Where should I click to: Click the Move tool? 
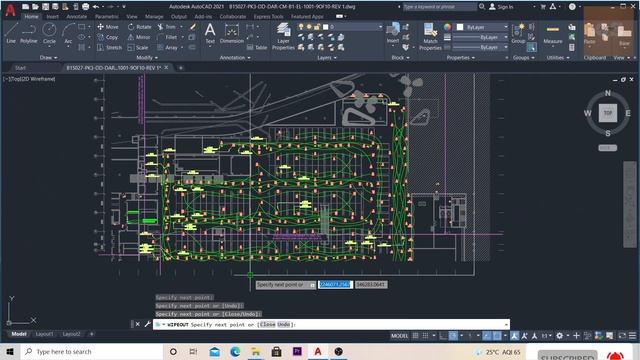click(108, 27)
